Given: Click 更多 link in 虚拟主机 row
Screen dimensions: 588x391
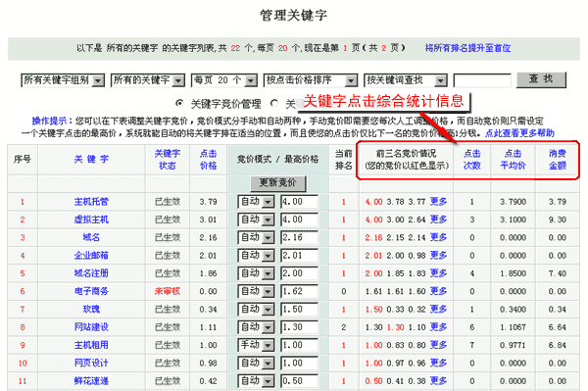Looking at the screenshot, I should tap(438, 220).
